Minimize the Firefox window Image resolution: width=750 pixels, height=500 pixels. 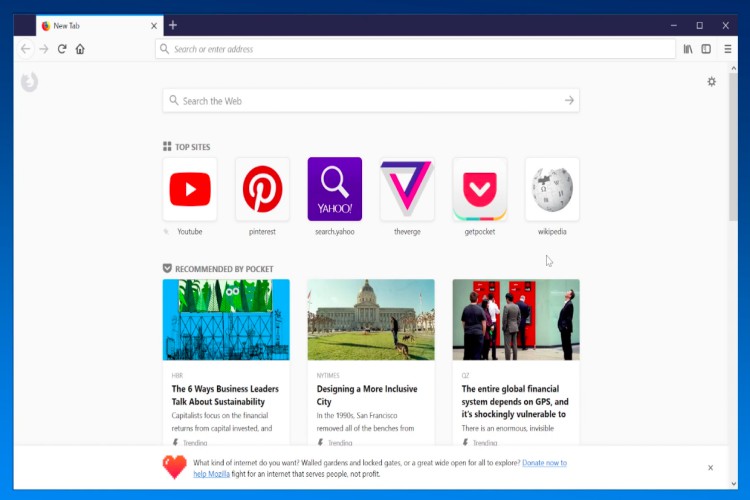coord(673,25)
